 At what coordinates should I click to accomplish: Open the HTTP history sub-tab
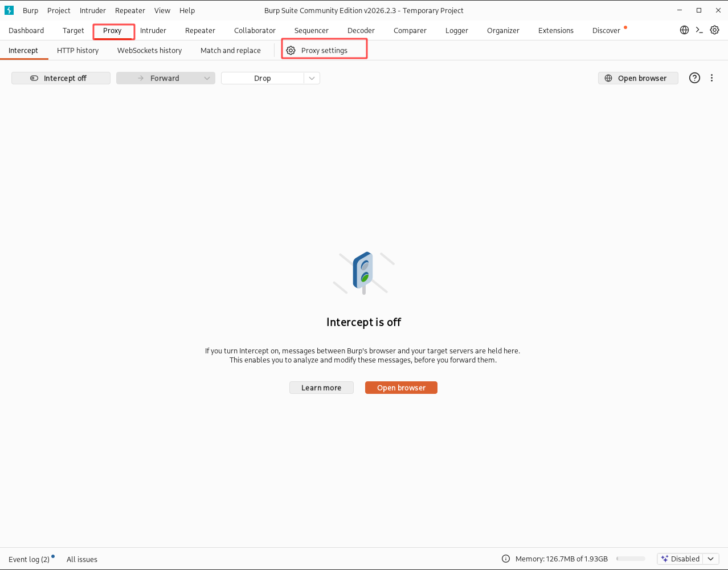[78, 50]
